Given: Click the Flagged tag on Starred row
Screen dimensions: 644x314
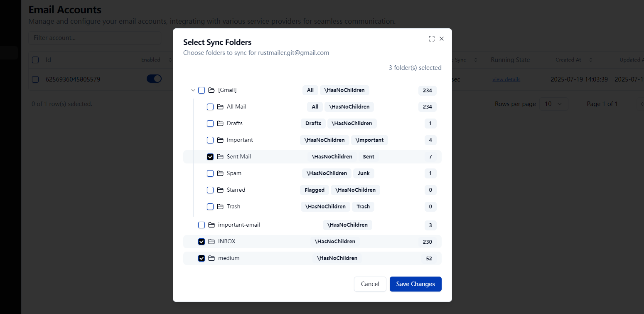Looking at the screenshot, I should coord(315,190).
